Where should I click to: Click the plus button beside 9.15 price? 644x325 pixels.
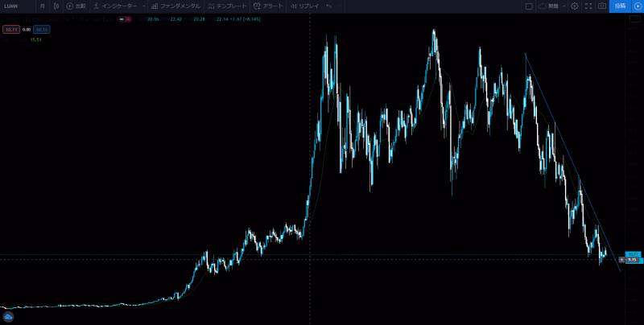[621, 260]
